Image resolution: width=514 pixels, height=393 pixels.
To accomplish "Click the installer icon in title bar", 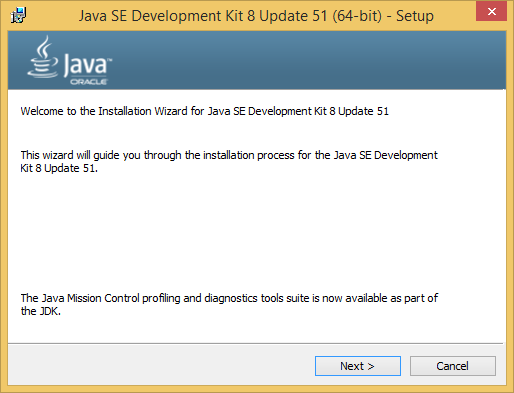I will click(x=18, y=15).
